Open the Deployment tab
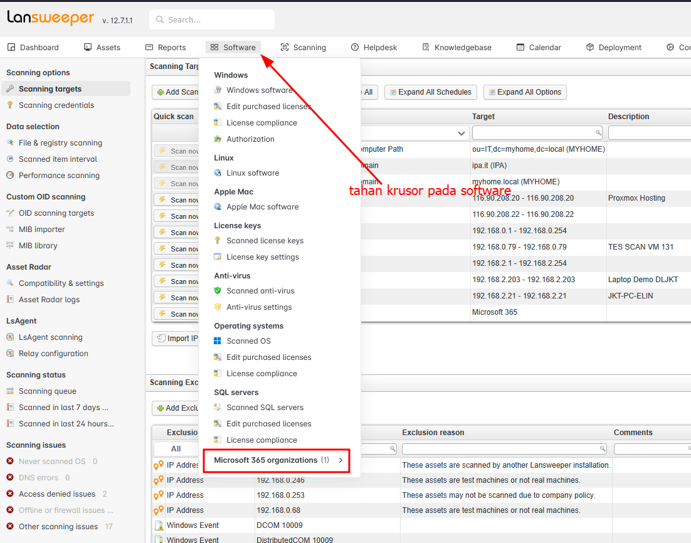691x543 pixels. pyautogui.click(x=613, y=47)
